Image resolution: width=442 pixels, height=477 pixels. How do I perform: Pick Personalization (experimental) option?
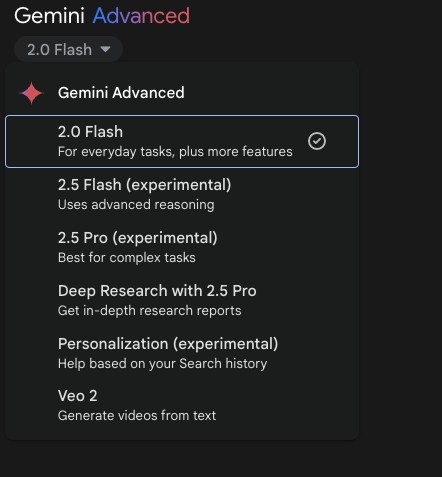pos(182,353)
